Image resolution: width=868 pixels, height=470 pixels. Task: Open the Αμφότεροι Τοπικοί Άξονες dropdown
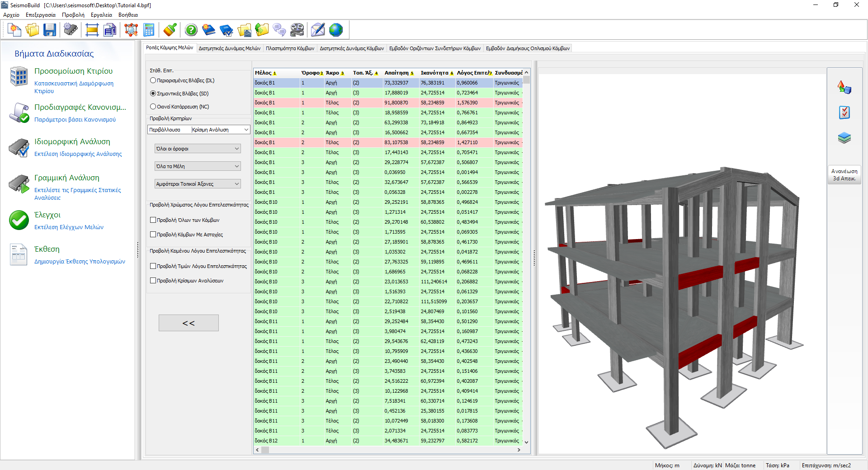click(x=198, y=184)
